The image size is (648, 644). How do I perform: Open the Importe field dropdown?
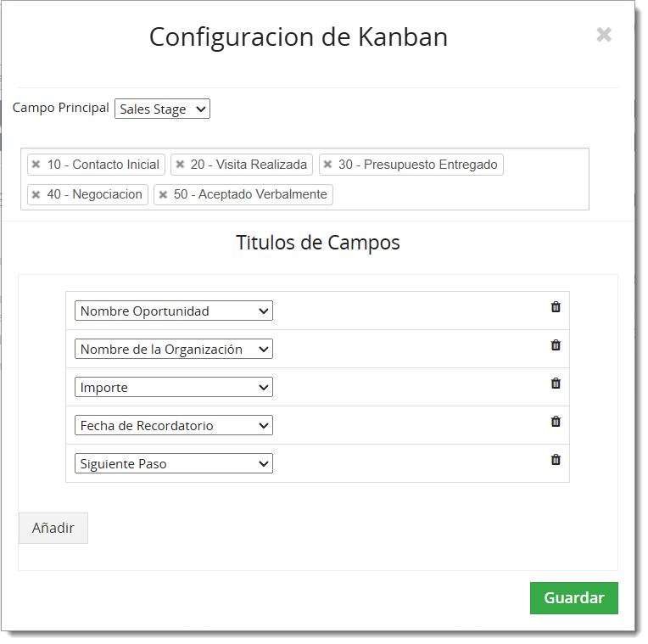point(174,387)
